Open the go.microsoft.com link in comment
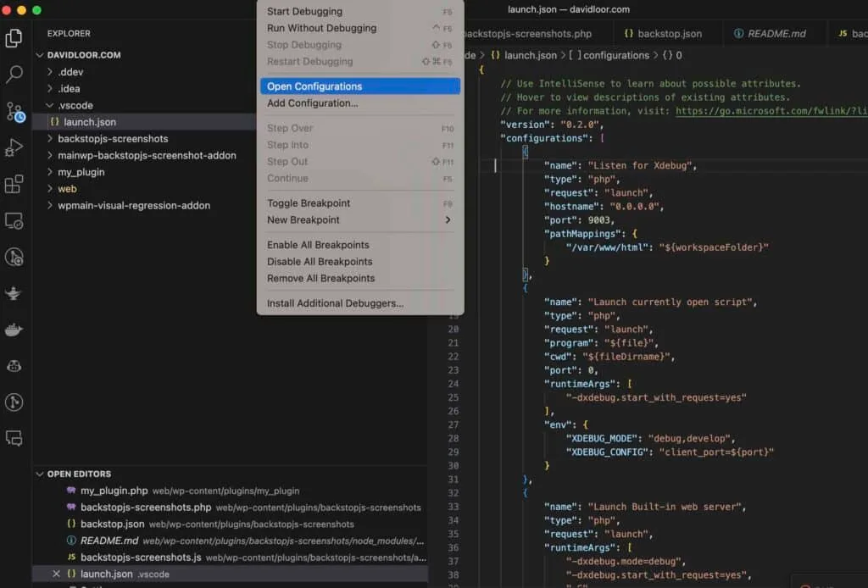The height and width of the screenshot is (588, 868). (x=771, y=111)
